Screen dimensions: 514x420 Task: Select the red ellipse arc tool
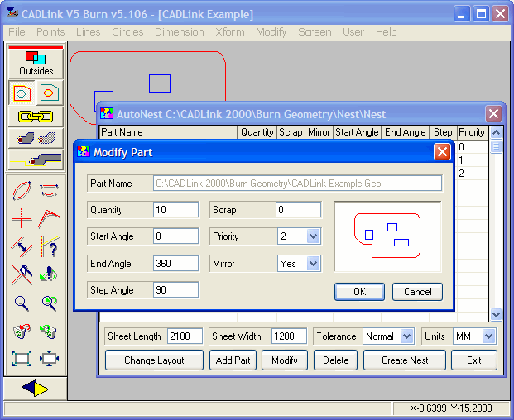click(x=22, y=191)
